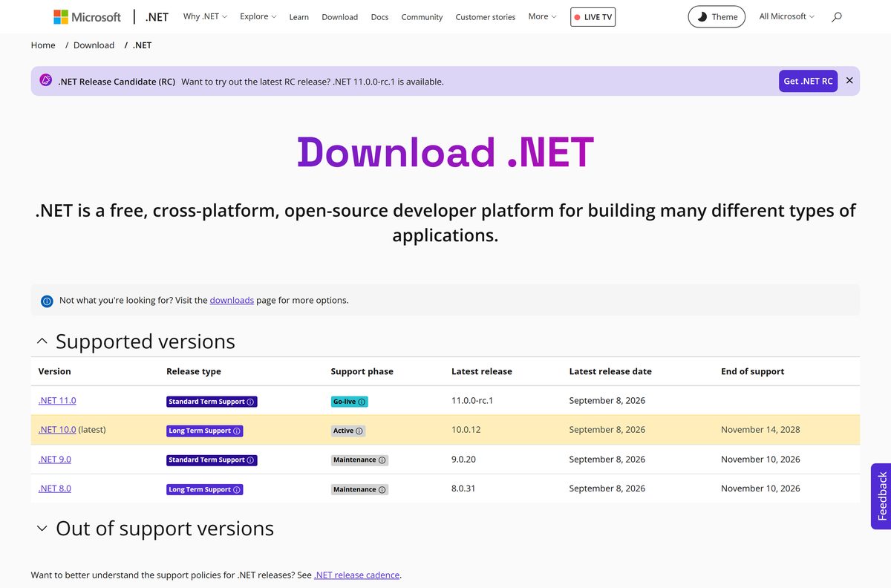This screenshot has height=588, width=891.
Task: Open the search magnifier icon
Action: coord(837,16)
